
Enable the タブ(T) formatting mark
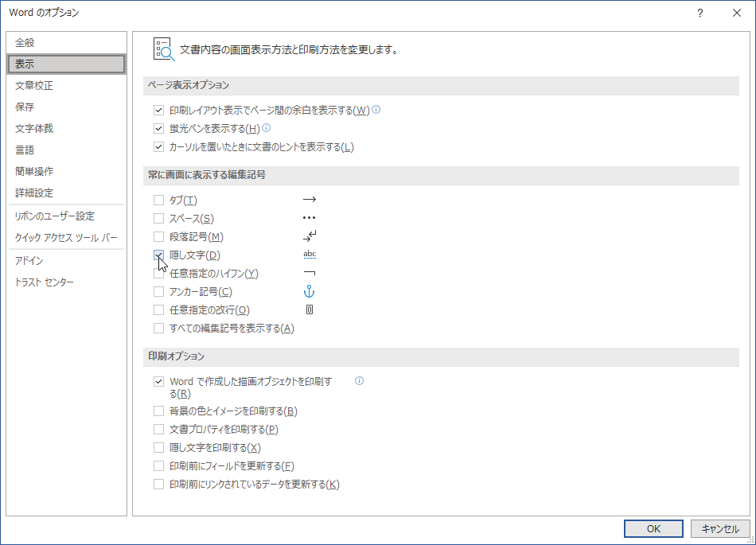(158, 200)
